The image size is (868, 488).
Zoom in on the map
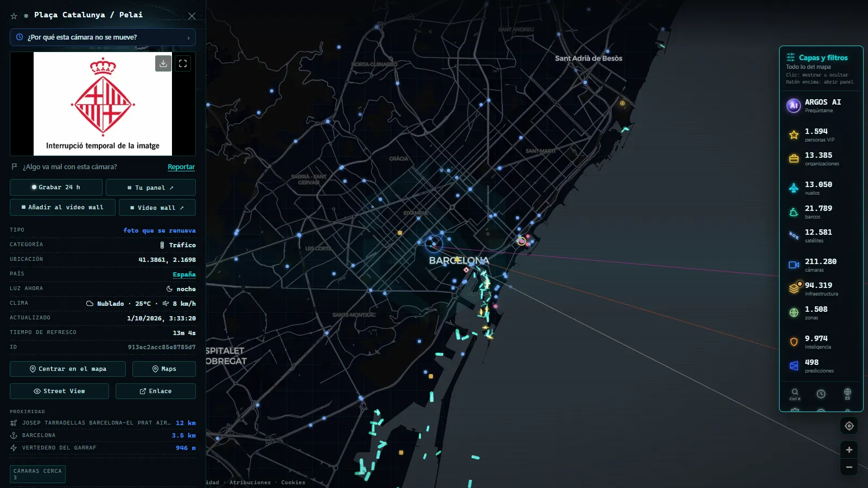[x=849, y=450]
